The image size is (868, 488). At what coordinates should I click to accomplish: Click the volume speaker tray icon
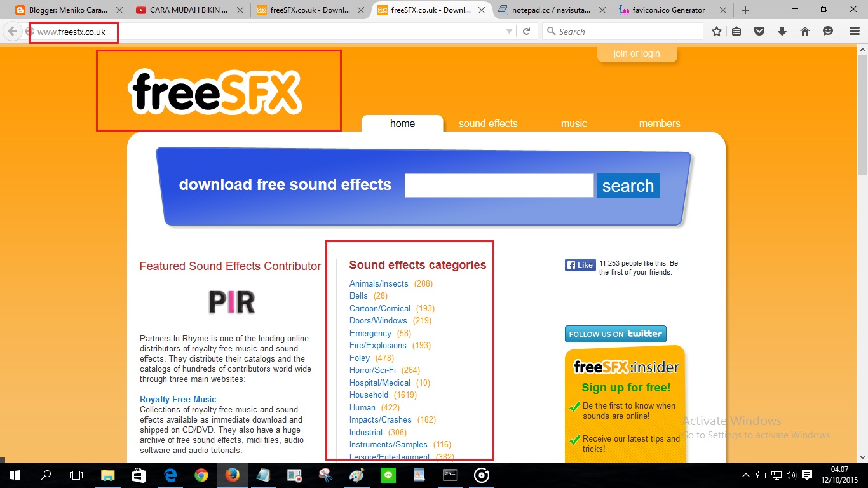(x=791, y=475)
